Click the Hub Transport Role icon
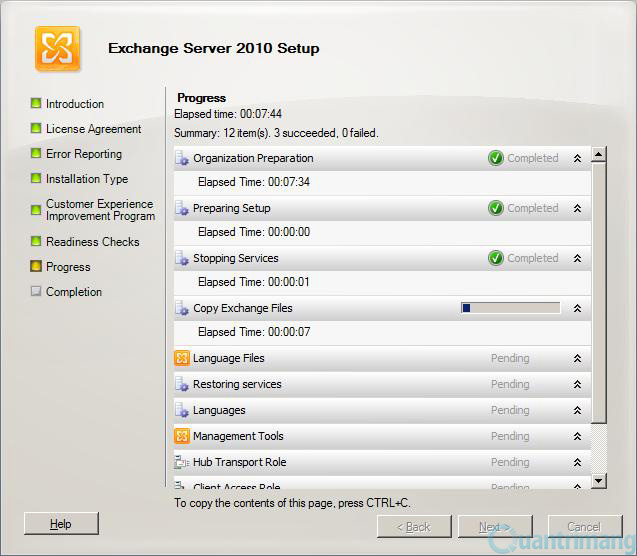 point(182,462)
